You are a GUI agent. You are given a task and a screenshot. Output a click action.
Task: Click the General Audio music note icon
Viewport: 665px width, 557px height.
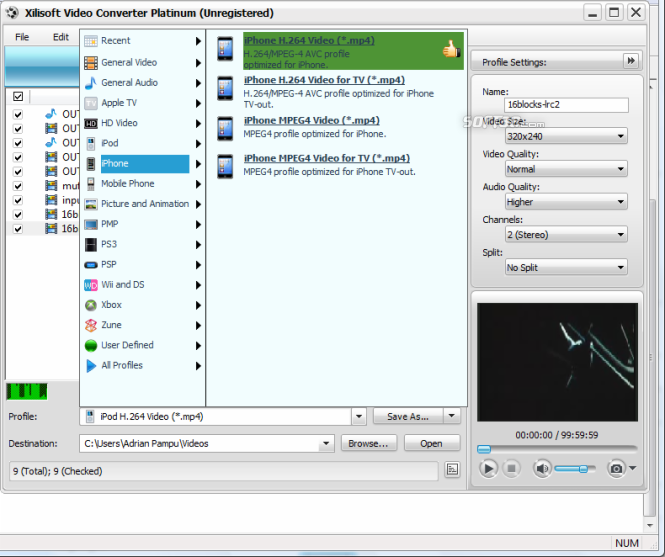pyautogui.click(x=91, y=83)
